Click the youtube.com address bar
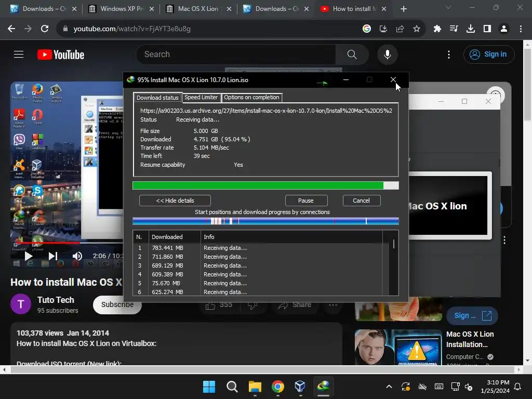Viewport: 532px width, 399px height. (x=210, y=29)
